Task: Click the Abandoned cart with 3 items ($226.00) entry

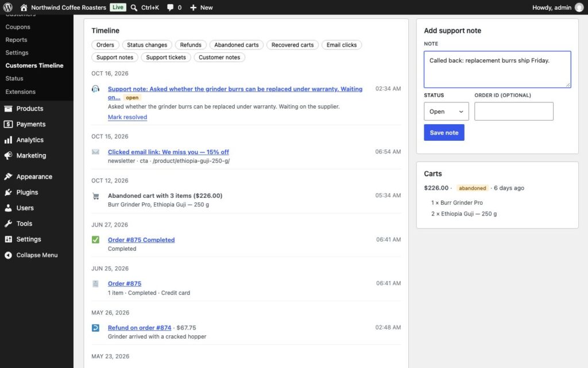Action: 165,195
